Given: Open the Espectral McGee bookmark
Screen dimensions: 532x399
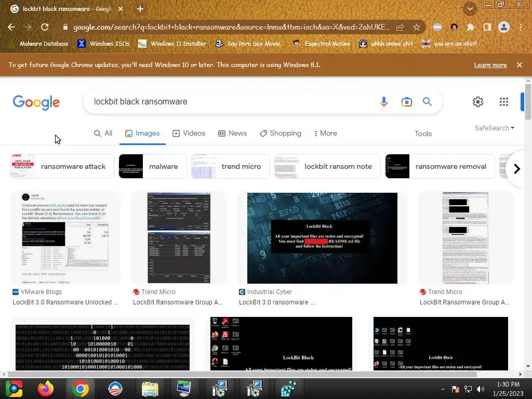Looking at the screenshot, I should click(322, 44).
